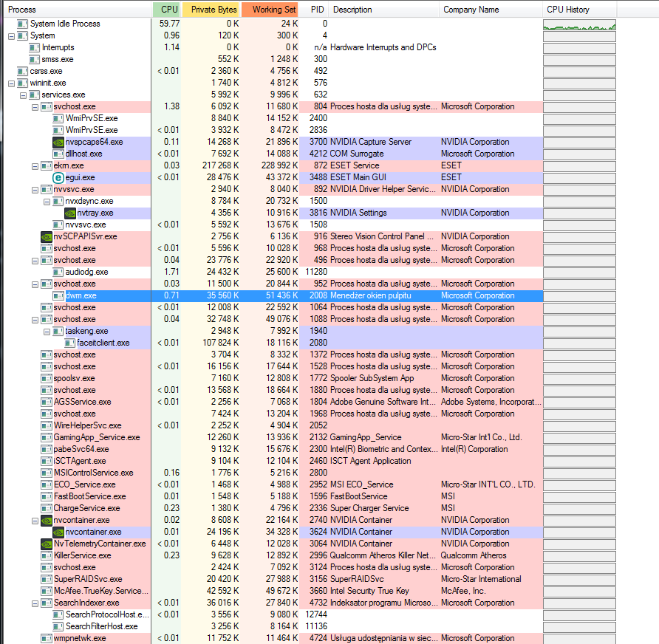Click the 'ESET Service' description text
The height and width of the screenshot is (644, 659).
coord(355,165)
